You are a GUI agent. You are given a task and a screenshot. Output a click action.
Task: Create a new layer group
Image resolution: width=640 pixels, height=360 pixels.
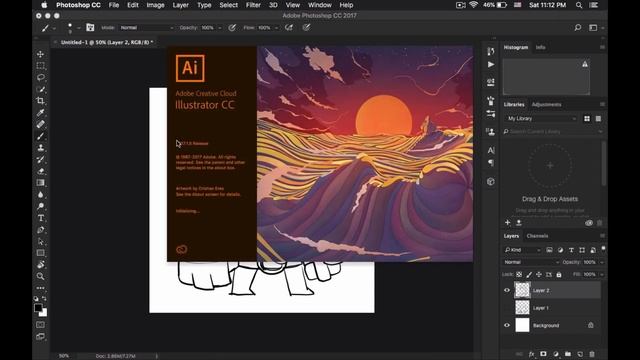[568, 354]
